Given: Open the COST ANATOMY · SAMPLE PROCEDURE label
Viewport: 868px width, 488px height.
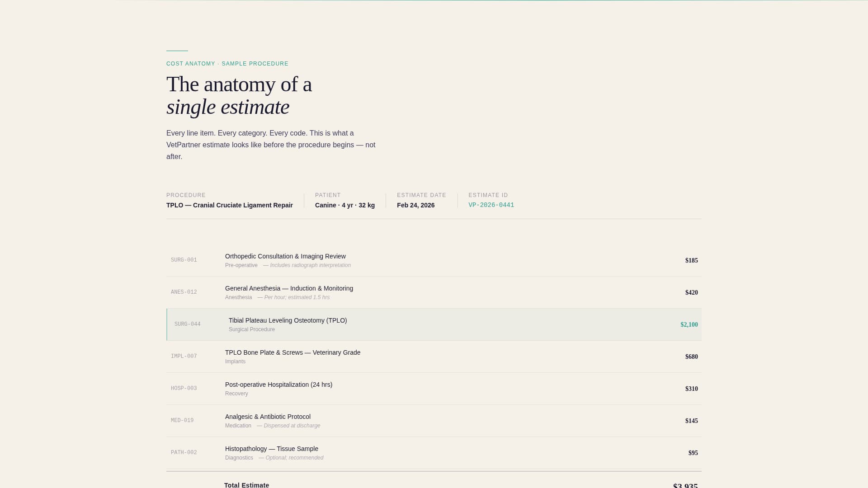Looking at the screenshot, I should (227, 64).
